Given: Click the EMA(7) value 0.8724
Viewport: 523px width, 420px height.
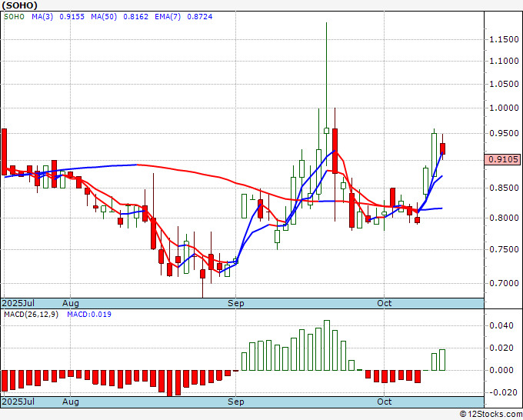Looking at the screenshot, I should tap(199, 17).
